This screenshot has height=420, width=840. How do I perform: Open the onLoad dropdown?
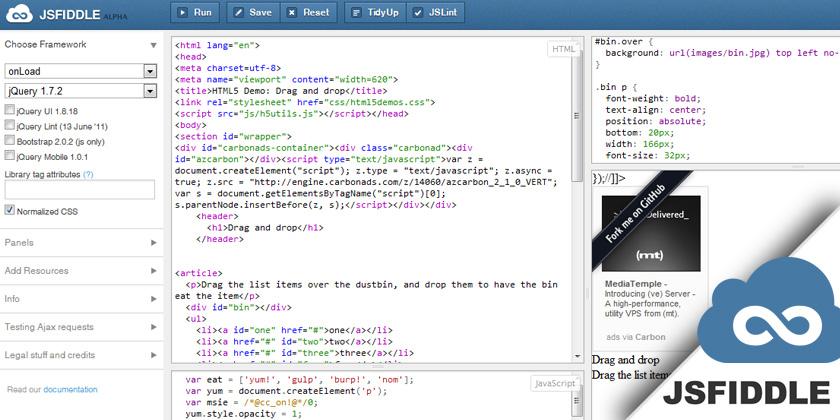(x=80, y=71)
